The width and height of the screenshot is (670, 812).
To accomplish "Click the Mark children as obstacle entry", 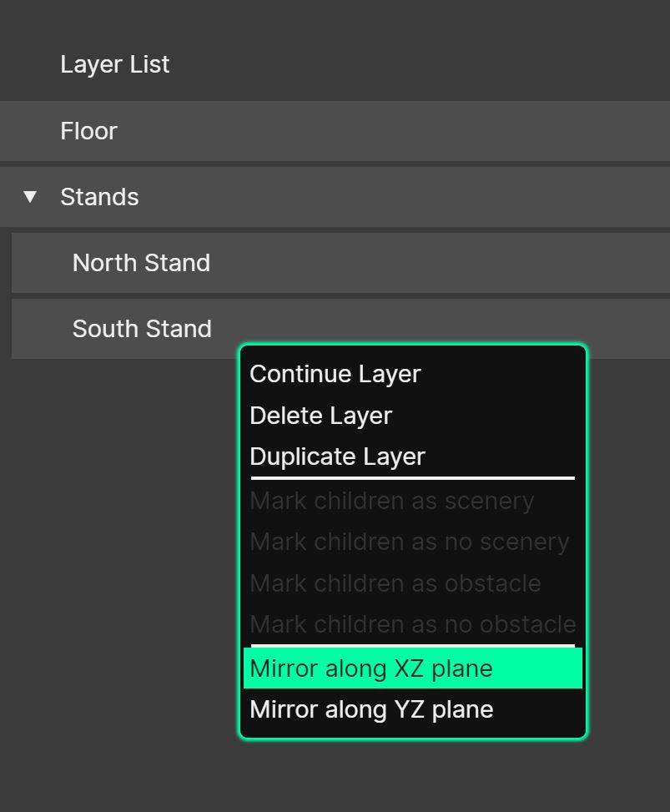I will pos(395,583).
